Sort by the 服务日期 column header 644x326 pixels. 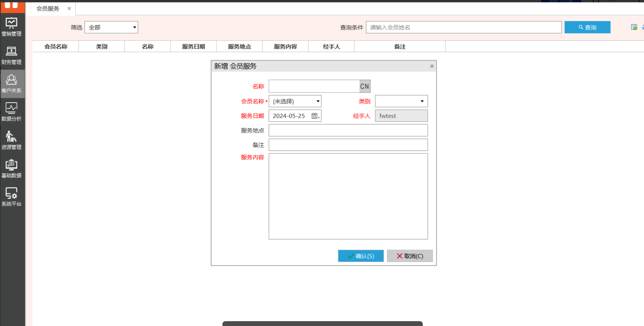[x=193, y=47]
